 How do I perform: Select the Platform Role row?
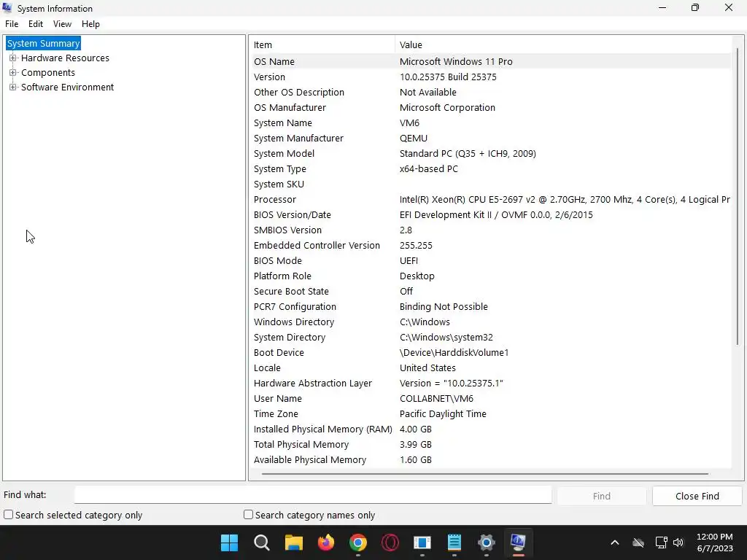pos(492,276)
